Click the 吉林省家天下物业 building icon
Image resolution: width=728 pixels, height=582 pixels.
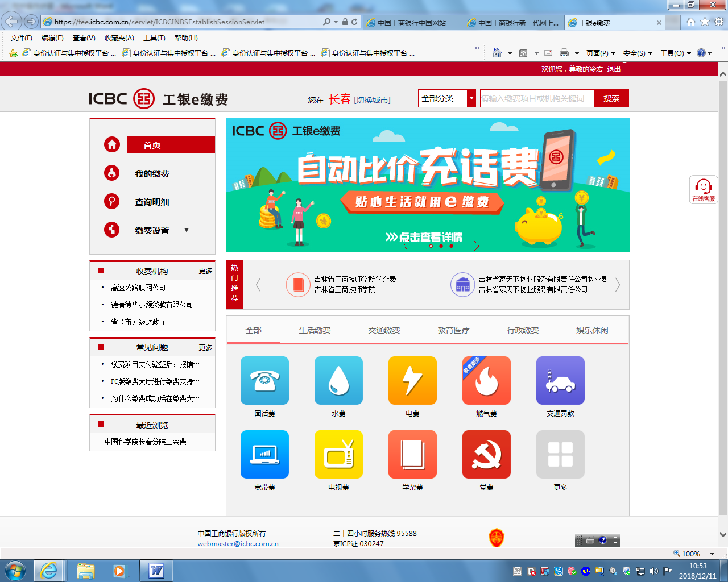[462, 284]
